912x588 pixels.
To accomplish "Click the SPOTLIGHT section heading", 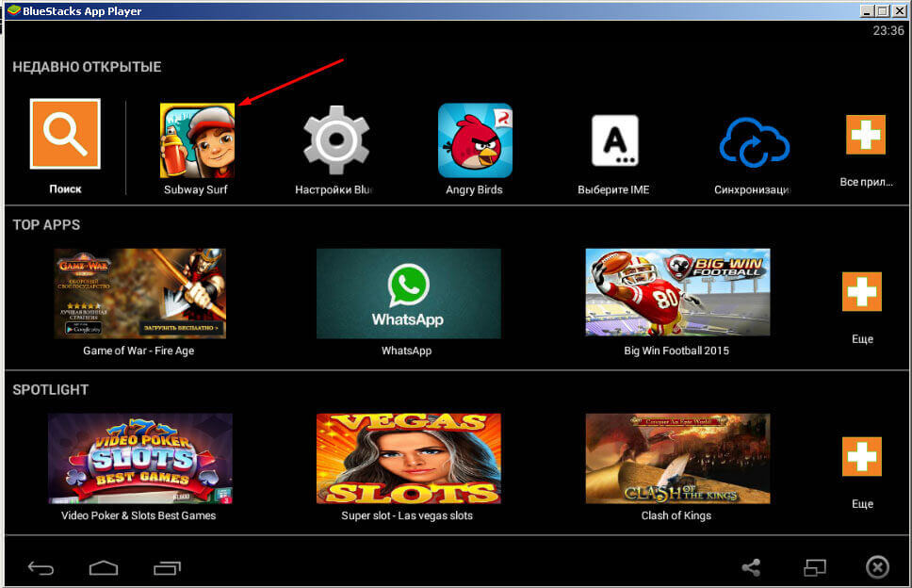I will point(51,390).
